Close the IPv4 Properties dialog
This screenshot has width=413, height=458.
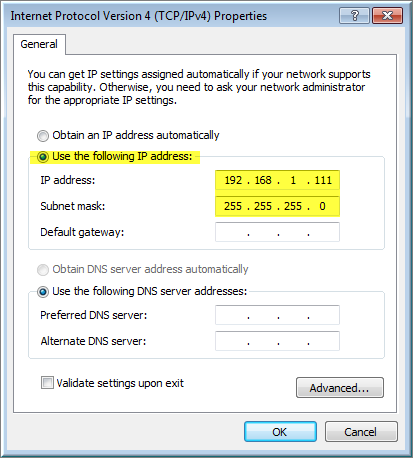click(387, 16)
